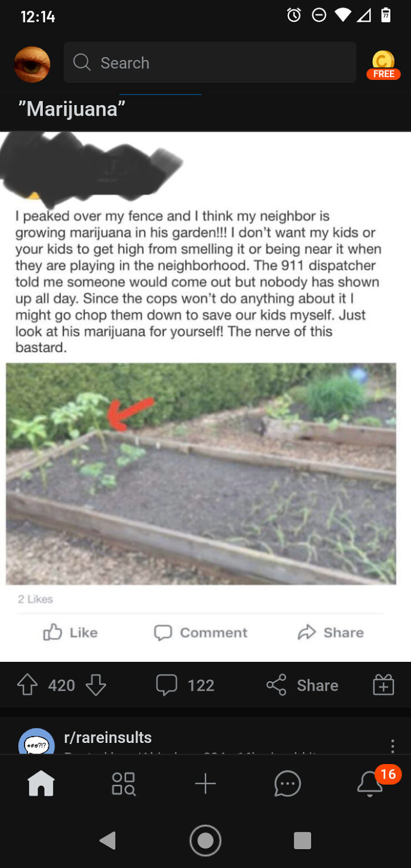The image size is (411, 868).
Task: Tap the Android back button
Action: [x=108, y=840]
